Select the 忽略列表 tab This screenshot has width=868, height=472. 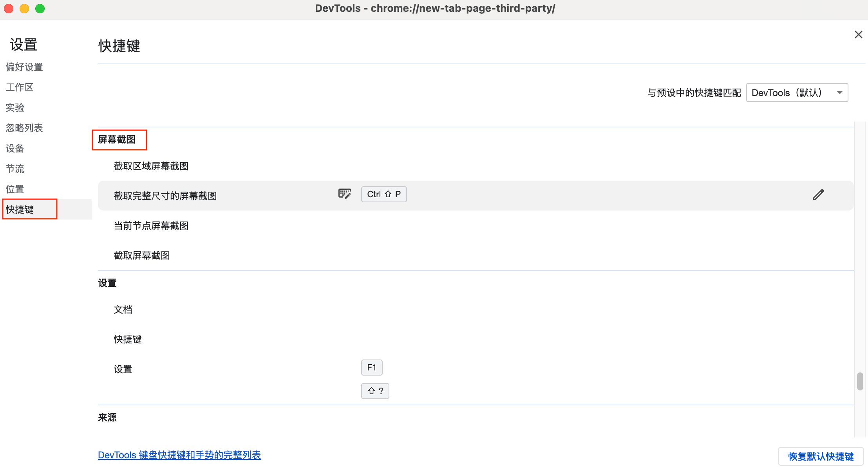click(24, 128)
